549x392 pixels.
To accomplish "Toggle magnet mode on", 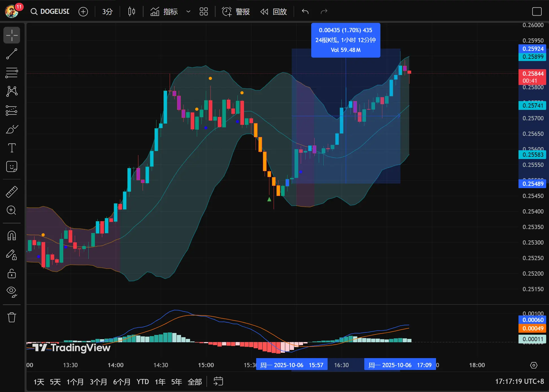I will (12, 236).
